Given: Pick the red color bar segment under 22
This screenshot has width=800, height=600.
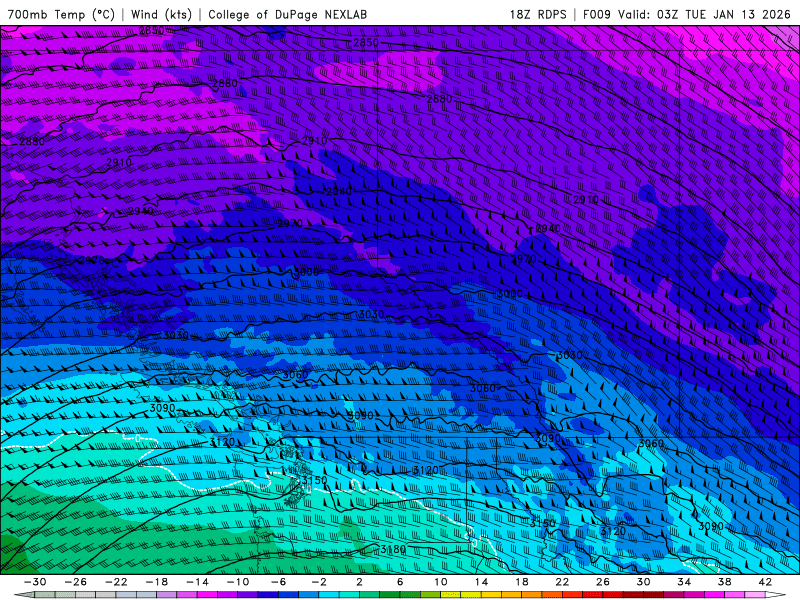Looking at the screenshot, I should click(x=572, y=594).
